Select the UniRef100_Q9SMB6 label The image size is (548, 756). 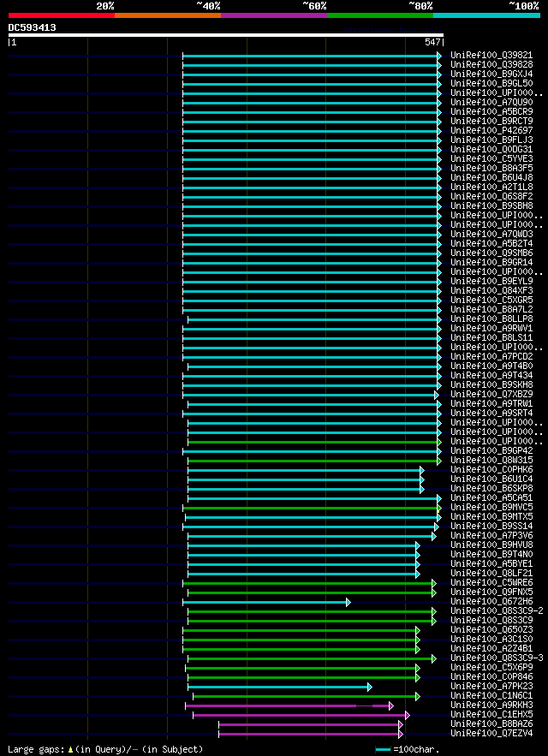pyautogui.click(x=491, y=253)
